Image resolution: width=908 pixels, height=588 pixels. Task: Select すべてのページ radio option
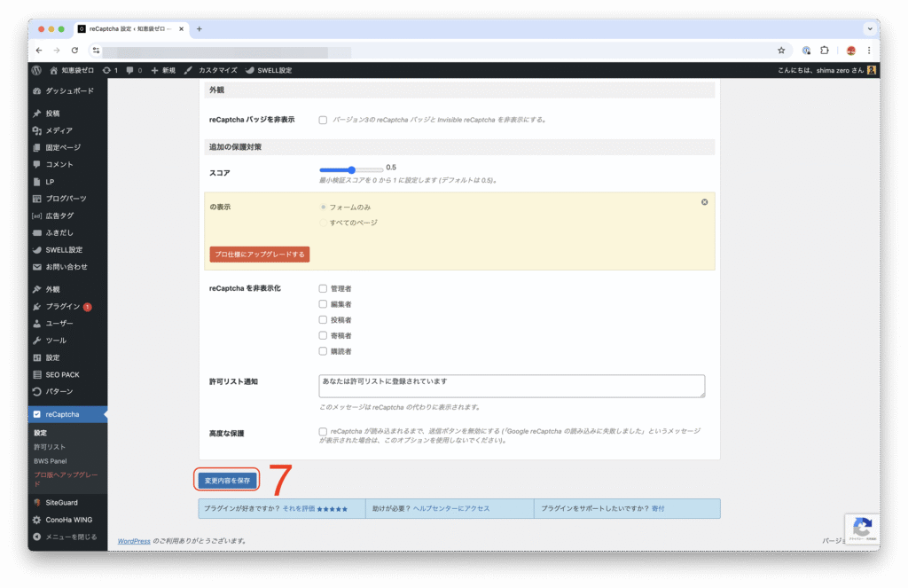tap(323, 223)
